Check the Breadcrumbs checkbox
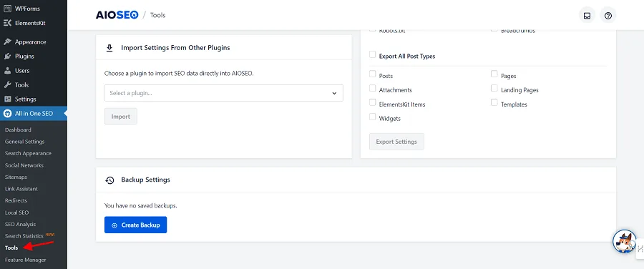Viewport: 644px width, 269px height. (494, 29)
